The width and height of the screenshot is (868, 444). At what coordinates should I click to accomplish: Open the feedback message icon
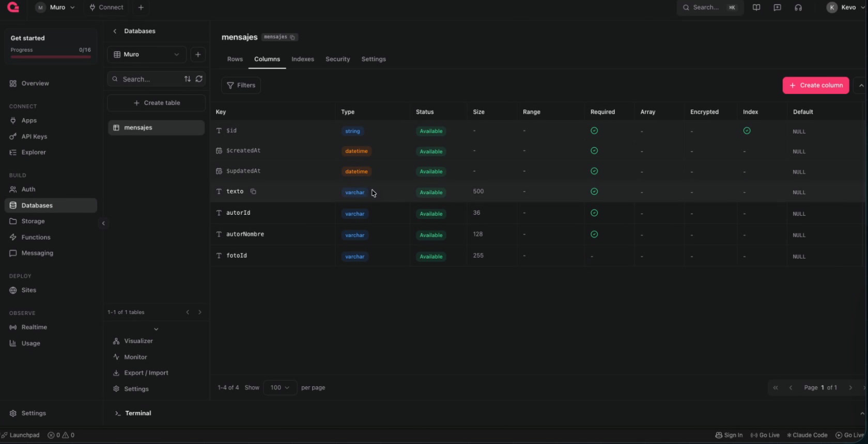pos(777,7)
